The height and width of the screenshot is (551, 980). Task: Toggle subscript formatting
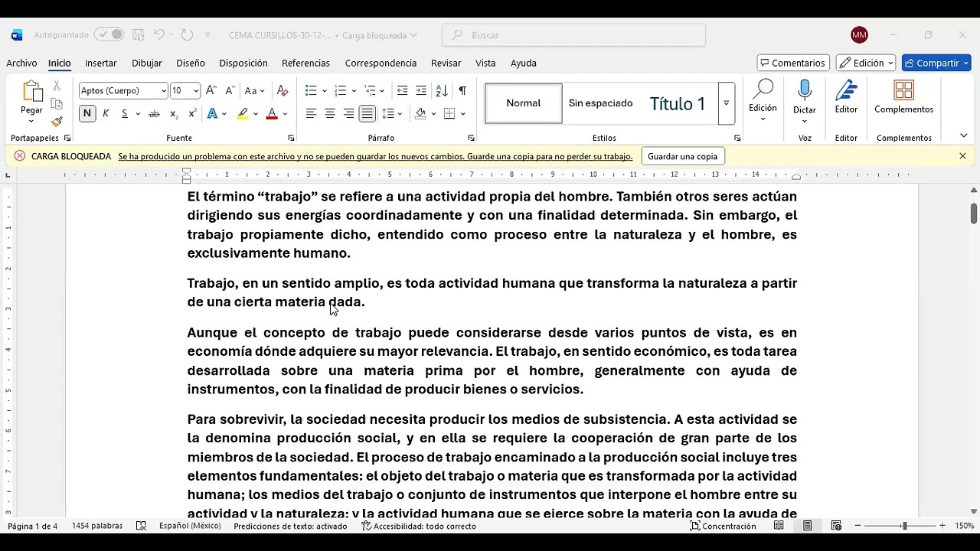[x=174, y=113]
